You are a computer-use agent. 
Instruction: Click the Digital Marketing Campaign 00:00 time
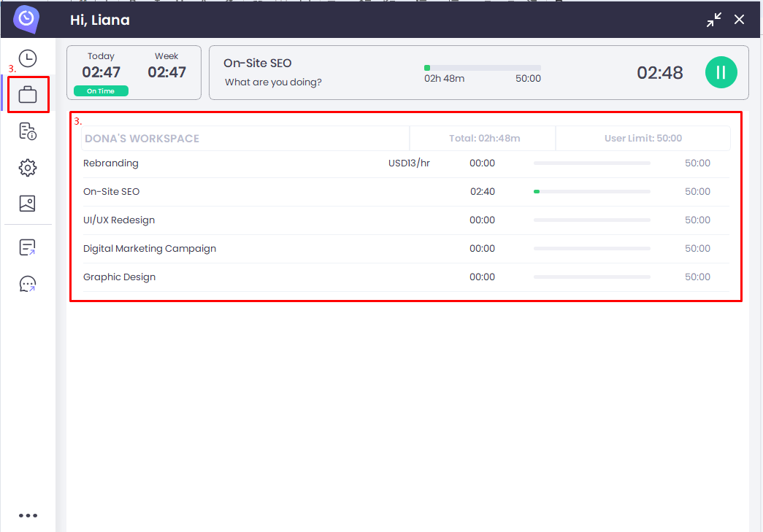[482, 249]
